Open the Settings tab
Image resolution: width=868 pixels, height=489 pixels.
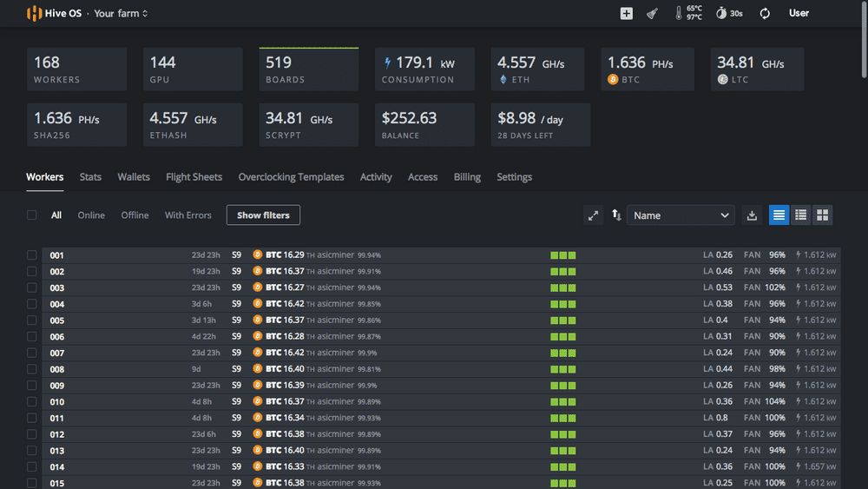[x=514, y=177]
